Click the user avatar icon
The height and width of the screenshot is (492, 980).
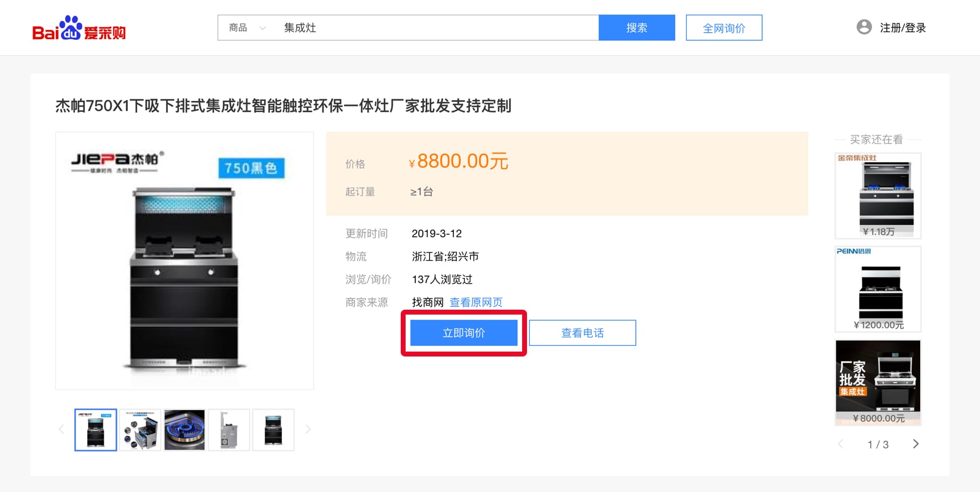coord(863,27)
